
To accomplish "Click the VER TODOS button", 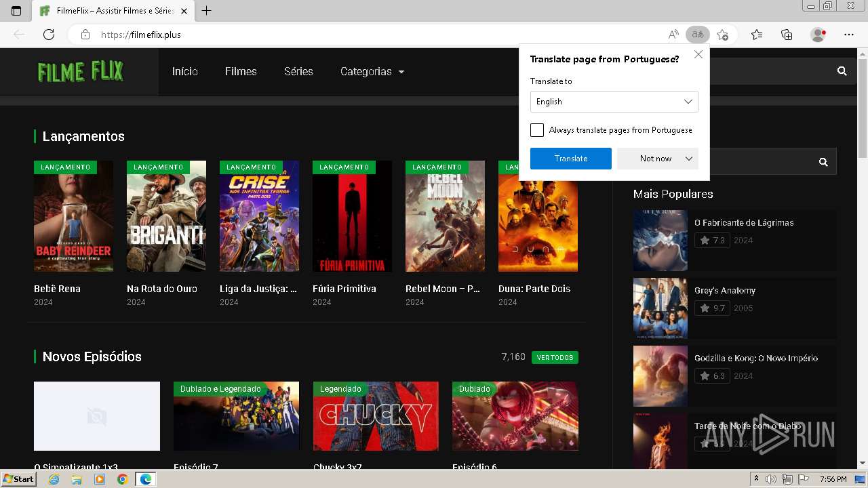I will pos(555,357).
